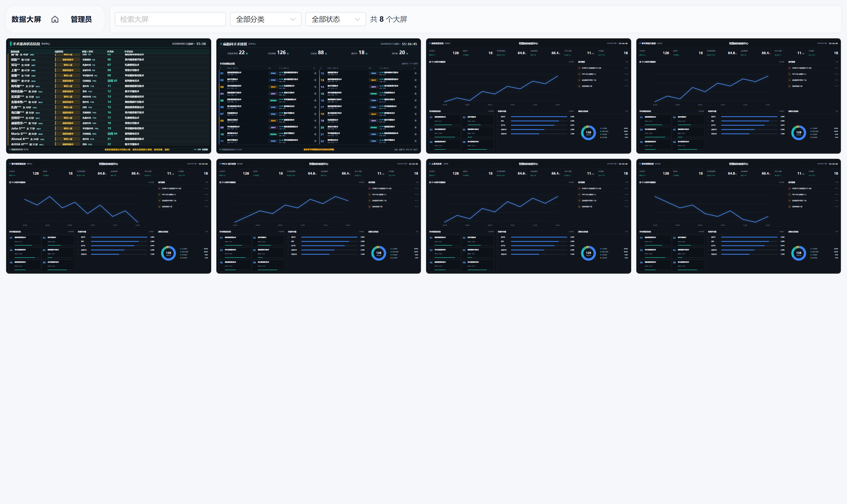Screen dimensions: 847x504
Task: Expand the 全部状态 status dropdown
Action: tap(335, 19)
